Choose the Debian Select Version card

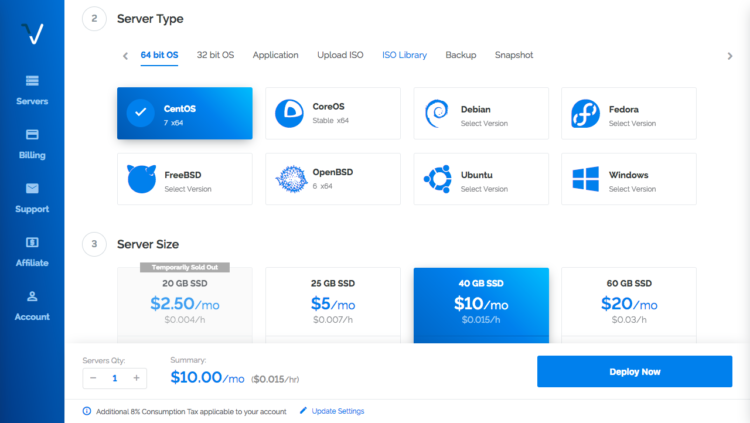coord(481,113)
